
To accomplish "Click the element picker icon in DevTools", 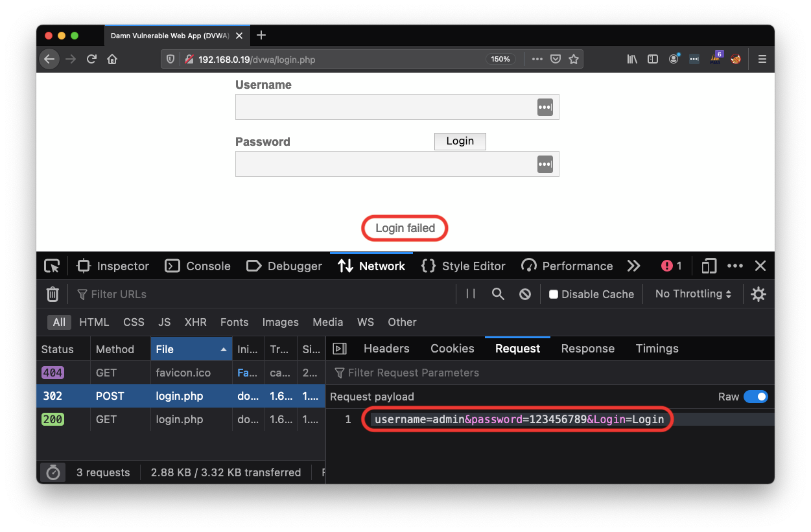I will tap(52, 266).
